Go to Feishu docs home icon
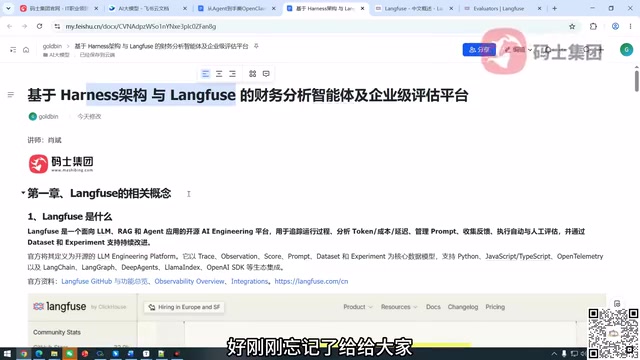This screenshot has width=640, height=360. tap(26, 50)
